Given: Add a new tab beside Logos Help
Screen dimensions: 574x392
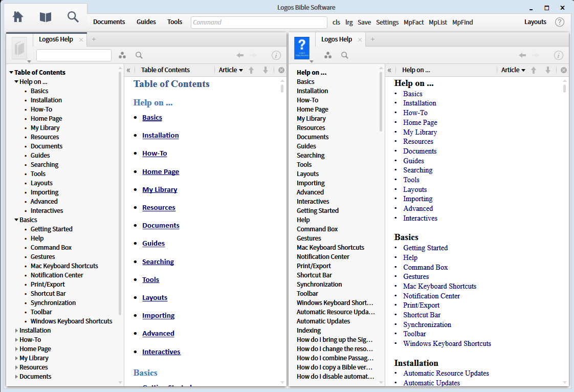Looking at the screenshot, I should point(372,39).
